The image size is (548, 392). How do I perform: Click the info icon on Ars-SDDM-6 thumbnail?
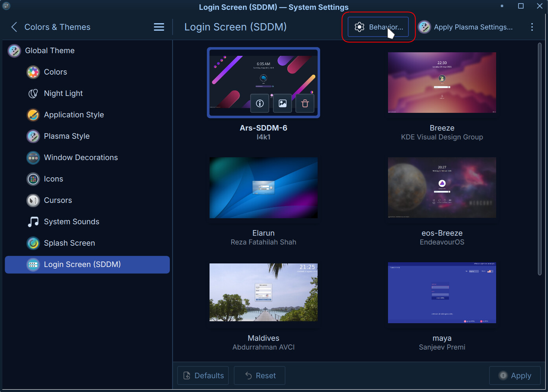[260, 103]
